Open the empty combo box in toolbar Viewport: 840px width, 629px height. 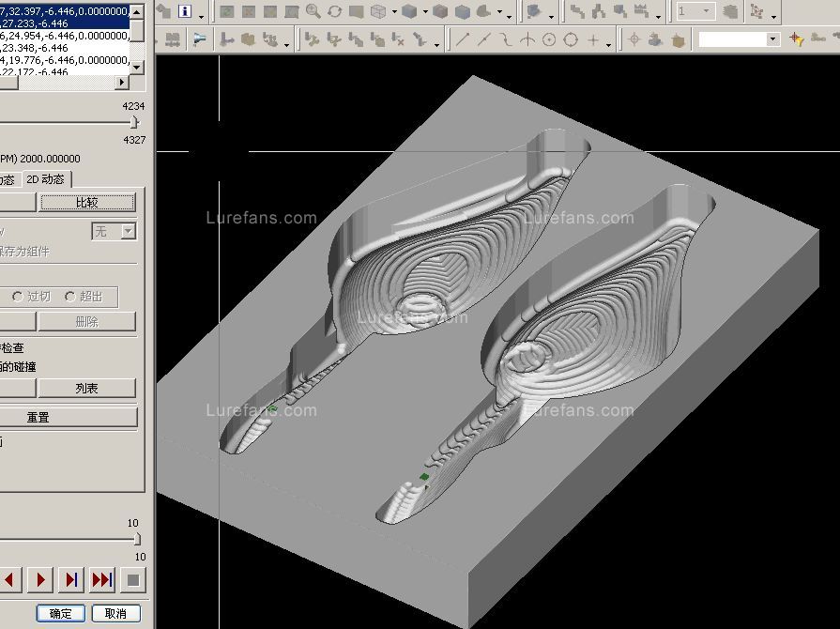772,39
